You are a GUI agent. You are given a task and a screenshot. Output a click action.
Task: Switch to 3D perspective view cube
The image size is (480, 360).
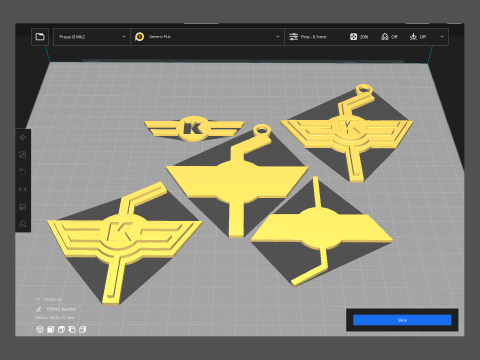pos(40,329)
